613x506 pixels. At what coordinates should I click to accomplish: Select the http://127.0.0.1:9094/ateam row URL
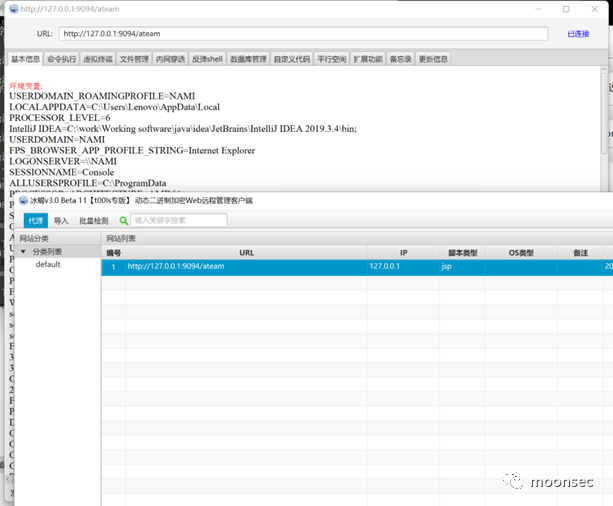(176, 266)
